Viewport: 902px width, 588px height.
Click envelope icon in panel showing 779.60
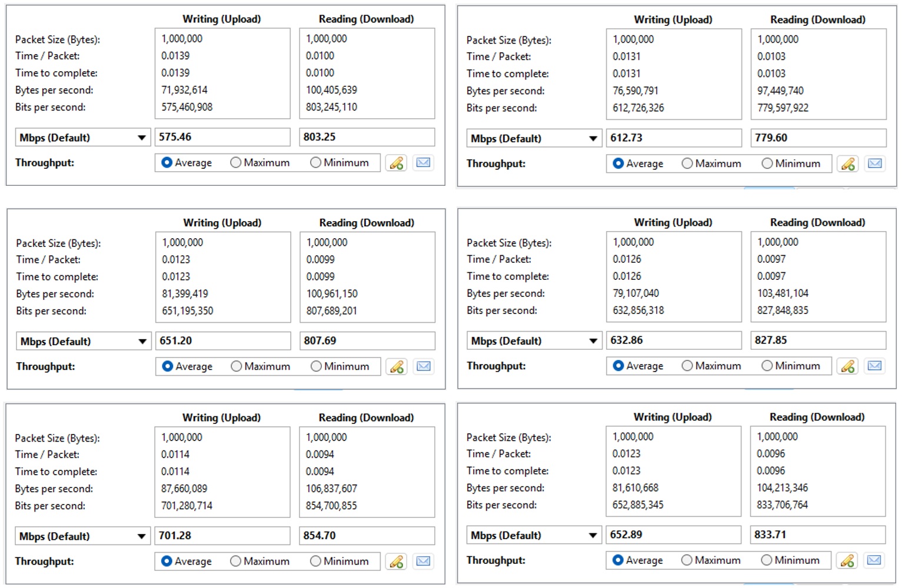pyautogui.click(x=875, y=164)
